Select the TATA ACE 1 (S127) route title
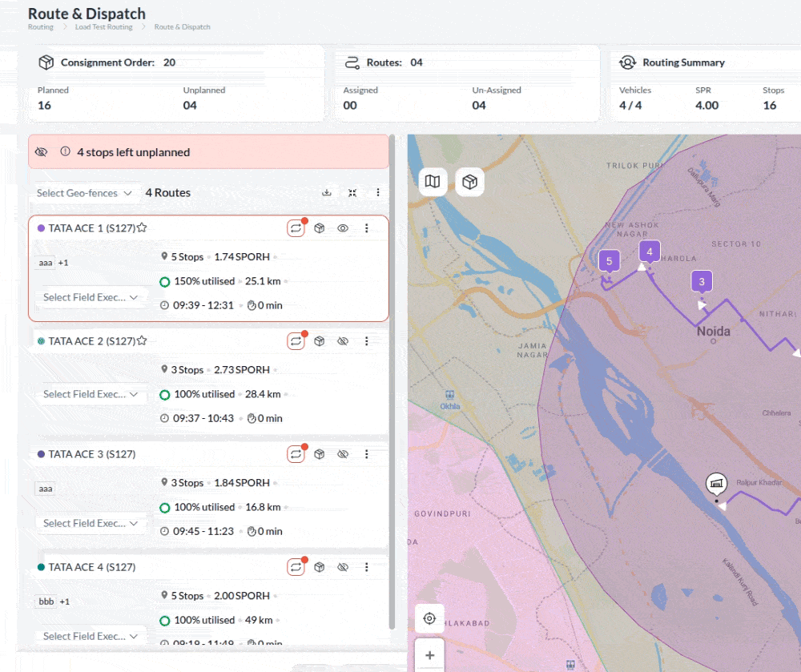Viewport: 801px width, 672px height. point(92,228)
